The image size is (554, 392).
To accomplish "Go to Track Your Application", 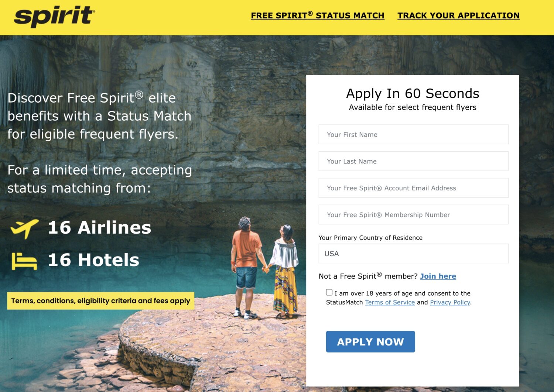I will tap(458, 16).
